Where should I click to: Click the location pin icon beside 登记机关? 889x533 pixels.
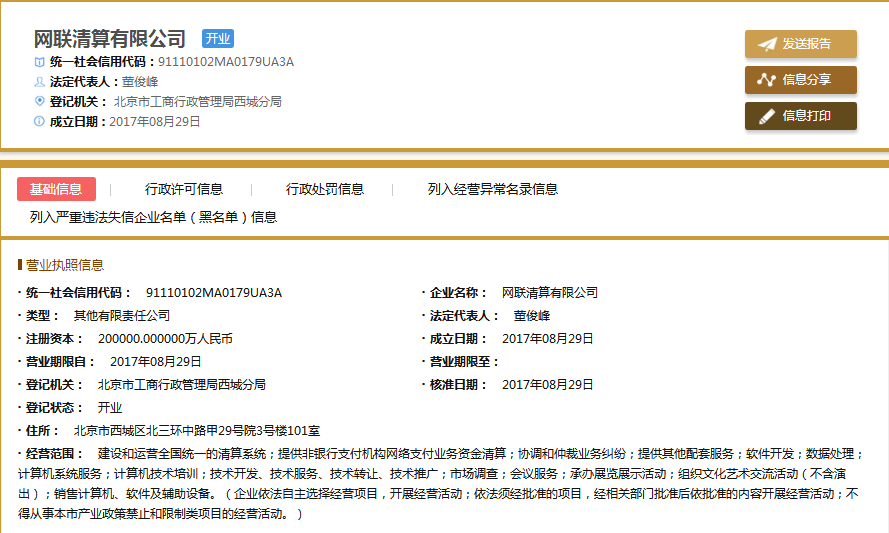pos(39,101)
